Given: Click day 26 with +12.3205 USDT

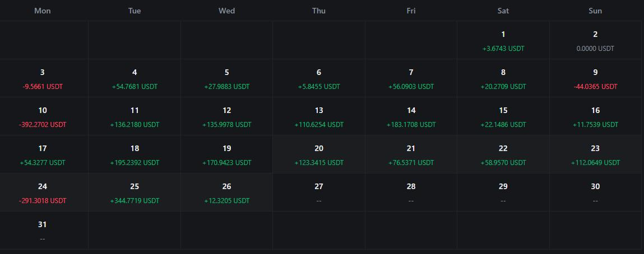Looking at the screenshot, I should pos(226,192).
